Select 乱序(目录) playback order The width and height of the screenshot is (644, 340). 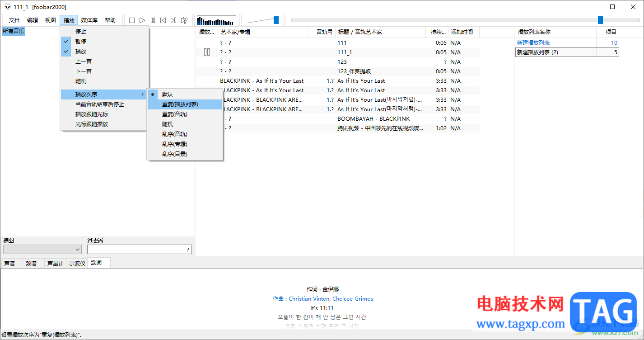coord(185,154)
